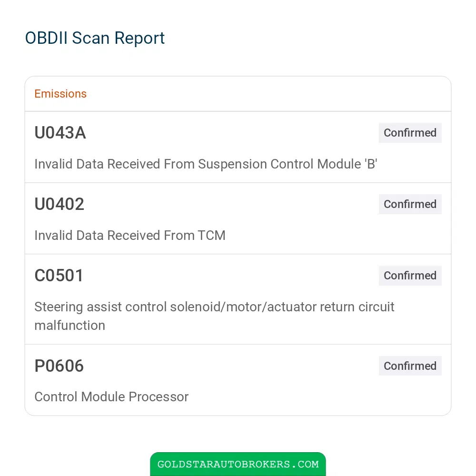Viewport: 476px width, 476px height.
Task: Click the OBDII Scan Report heading
Action: [x=95, y=38]
